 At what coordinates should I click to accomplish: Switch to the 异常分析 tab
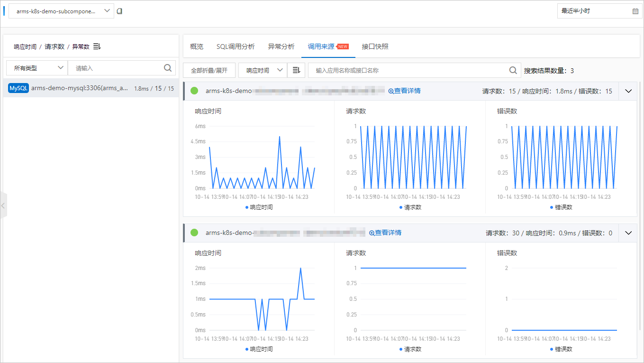(281, 47)
